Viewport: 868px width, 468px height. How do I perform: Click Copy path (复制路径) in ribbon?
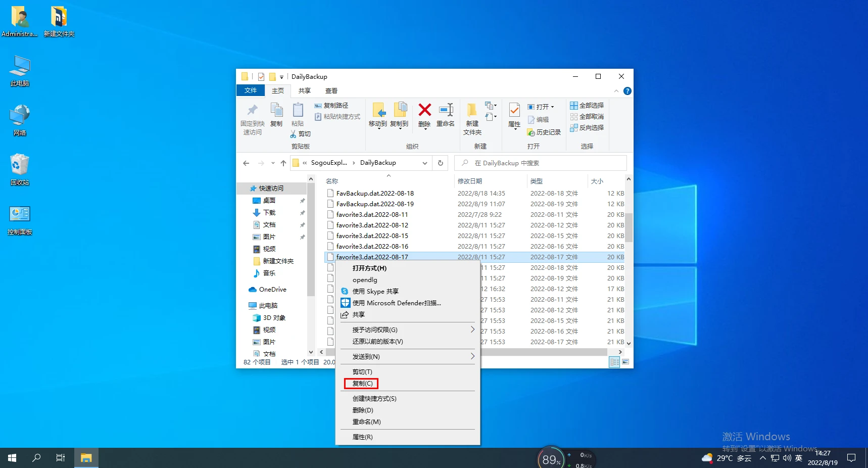(331, 106)
